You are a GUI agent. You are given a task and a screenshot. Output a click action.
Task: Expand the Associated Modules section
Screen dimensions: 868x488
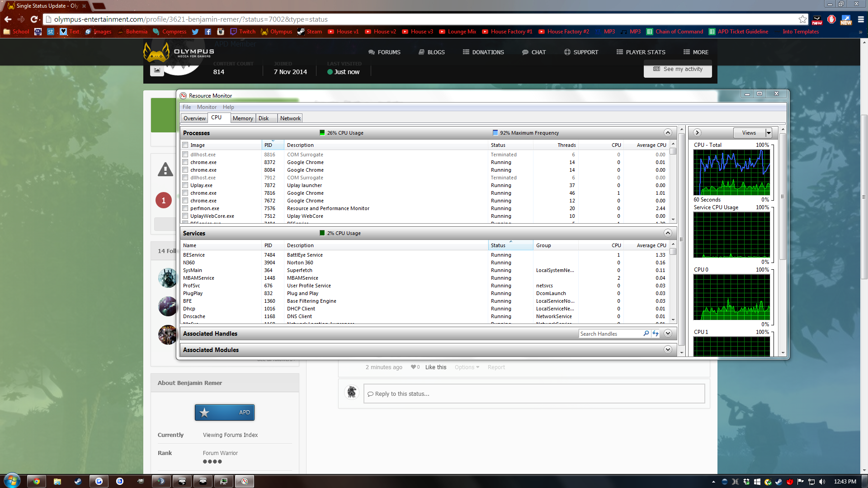[668, 349]
